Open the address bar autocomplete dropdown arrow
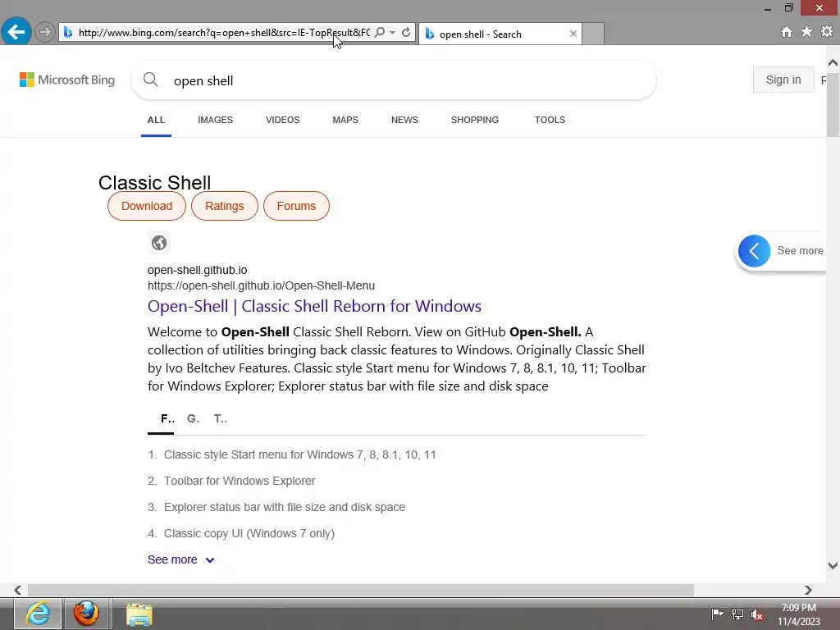 (x=393, y=32)
